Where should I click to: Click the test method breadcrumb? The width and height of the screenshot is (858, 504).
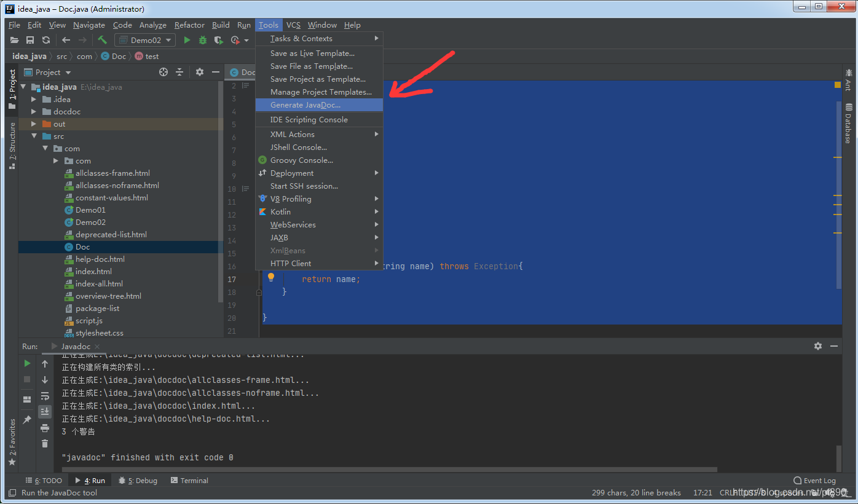pyautogui.click(x=147, y=56)
